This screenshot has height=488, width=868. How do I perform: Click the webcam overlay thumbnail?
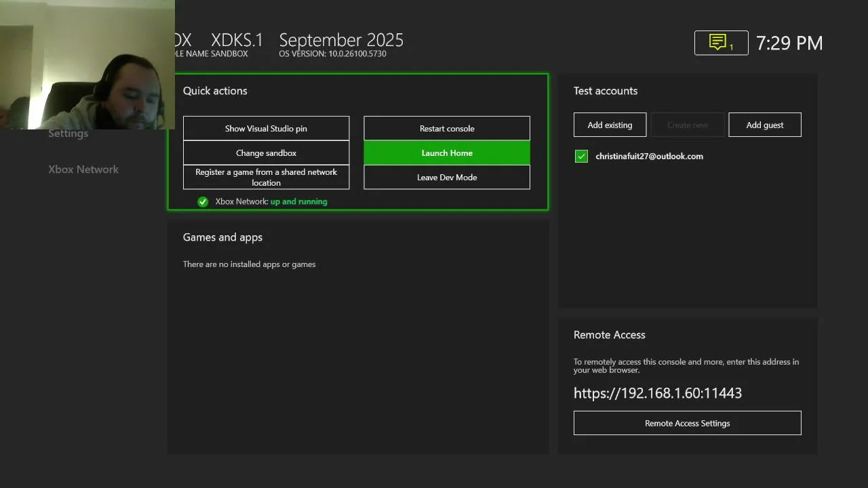click(87, 64)
